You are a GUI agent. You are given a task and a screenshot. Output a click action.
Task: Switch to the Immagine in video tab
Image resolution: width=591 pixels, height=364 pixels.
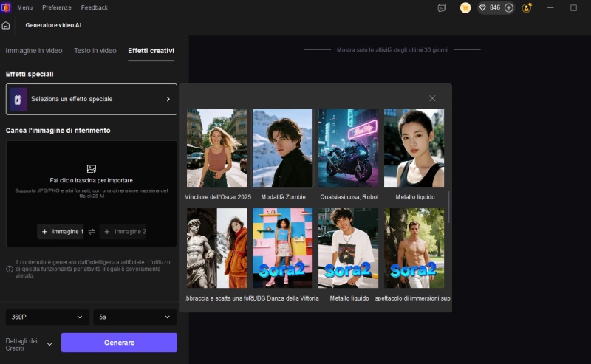pyautogui.click(x=34, y=51)
